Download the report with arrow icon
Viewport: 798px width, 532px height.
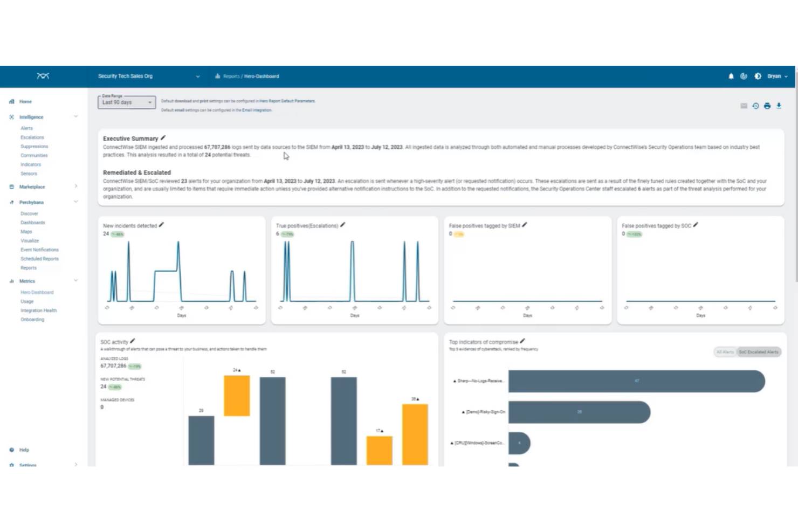[779, 106]
